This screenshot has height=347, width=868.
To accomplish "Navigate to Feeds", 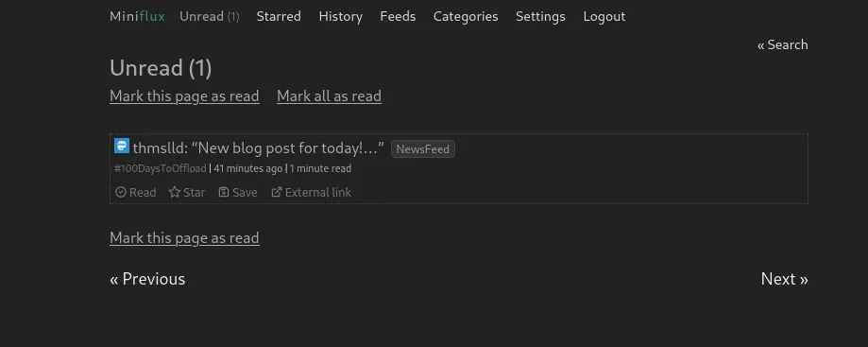I will point(398,17).
